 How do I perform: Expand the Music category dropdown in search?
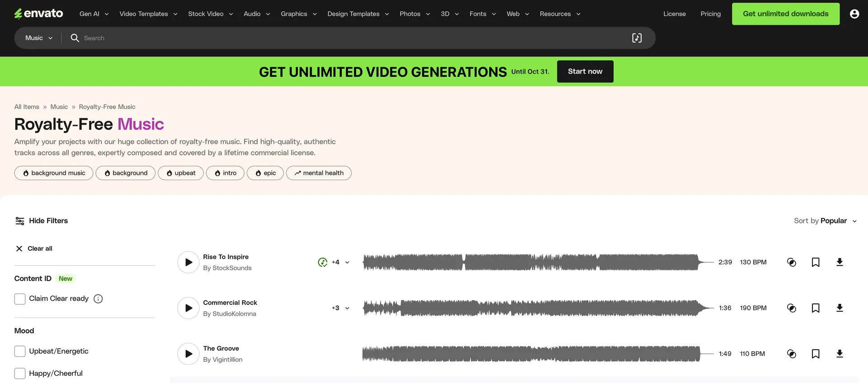click(x=39, y=38)
